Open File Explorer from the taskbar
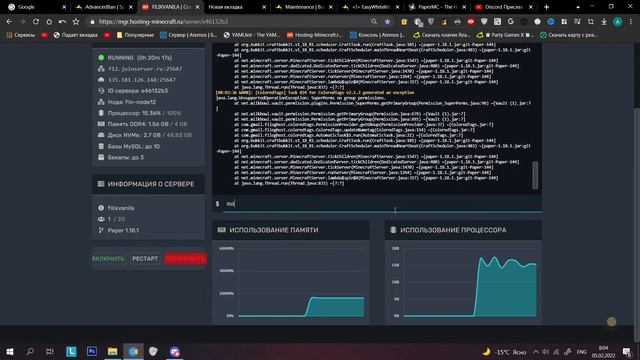The image size is (640, 360). tap(113, 351)
